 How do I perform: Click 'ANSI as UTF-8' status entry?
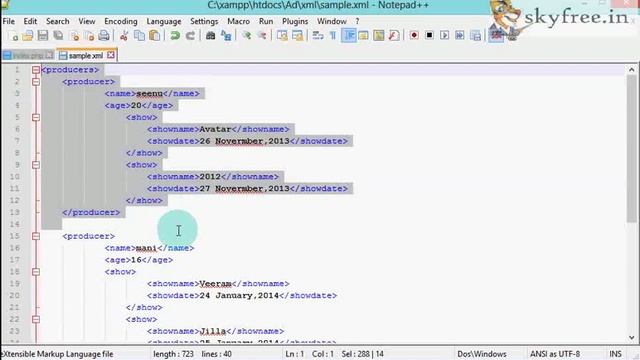[x=555, y=354]
